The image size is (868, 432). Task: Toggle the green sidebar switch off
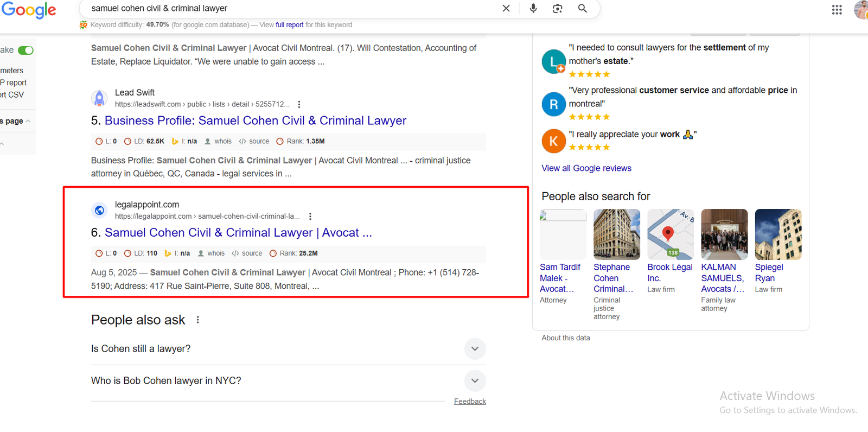pos(25,50)
